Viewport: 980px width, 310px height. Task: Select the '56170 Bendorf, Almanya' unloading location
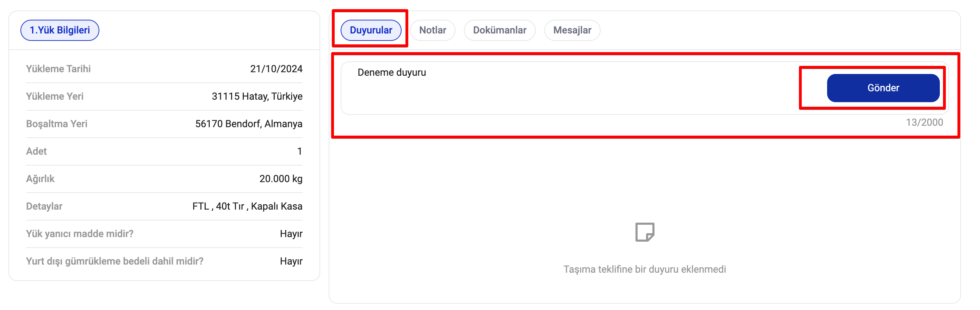(x=248, y=124)
